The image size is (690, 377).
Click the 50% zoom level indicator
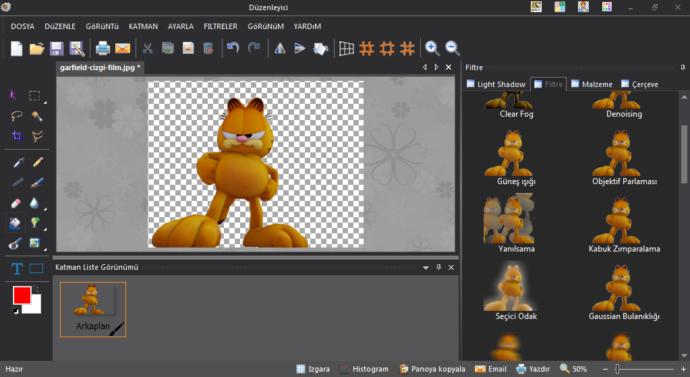click(573, 369)
